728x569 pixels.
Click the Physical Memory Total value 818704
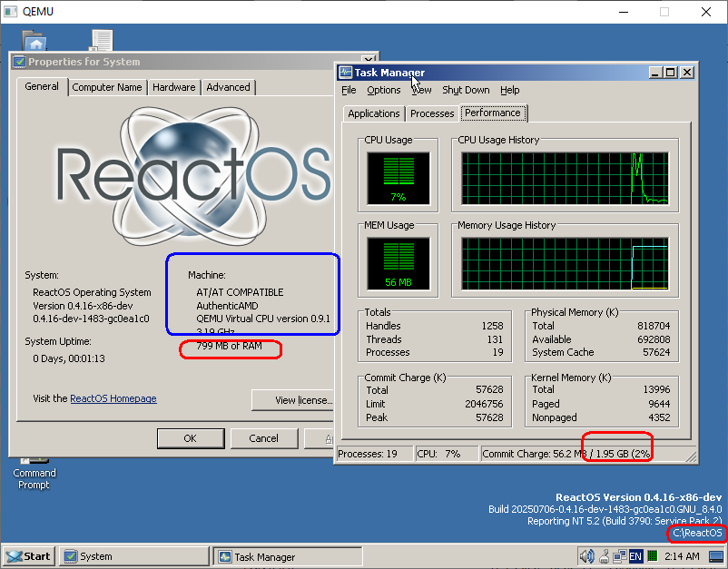[x=654, y=326]
